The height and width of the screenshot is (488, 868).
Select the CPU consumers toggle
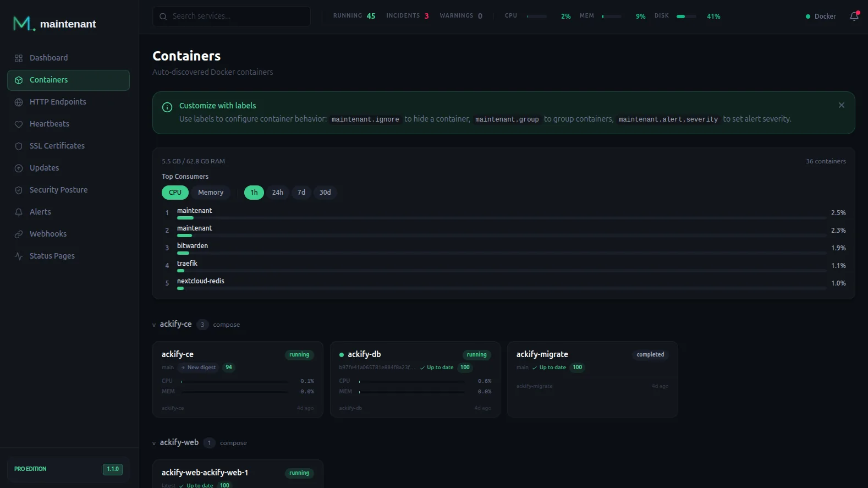tap(175, 193)
